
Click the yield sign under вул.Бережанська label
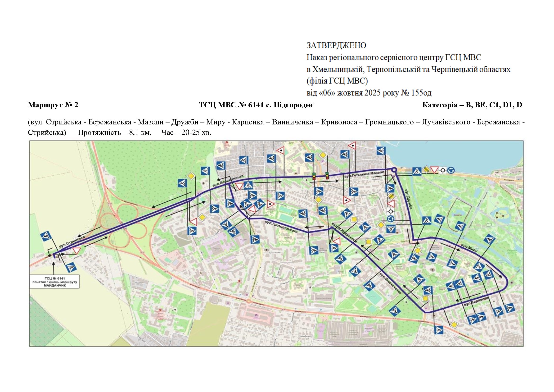coord(240,186)
